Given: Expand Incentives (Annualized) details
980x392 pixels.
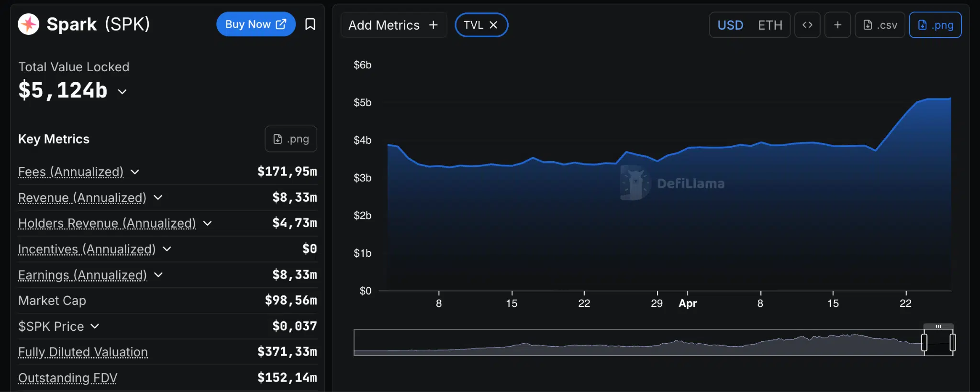Looking at the screenshot, I should 167,249.
